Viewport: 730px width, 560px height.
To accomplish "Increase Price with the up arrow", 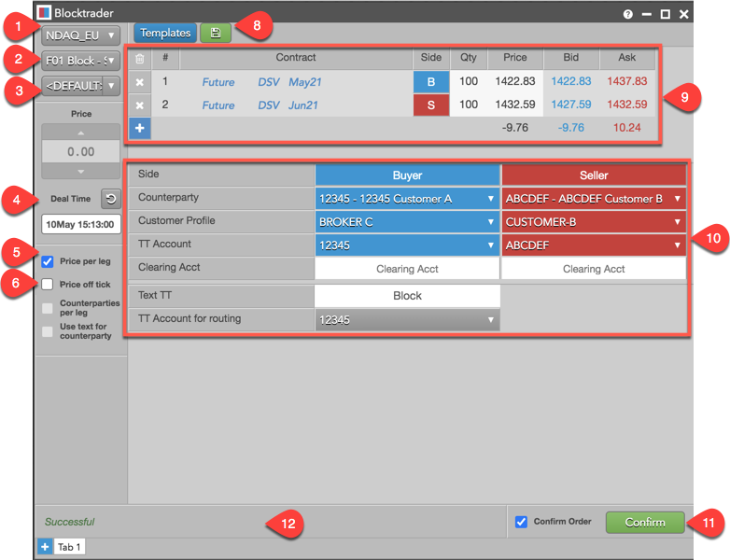I will pos(81,133).
